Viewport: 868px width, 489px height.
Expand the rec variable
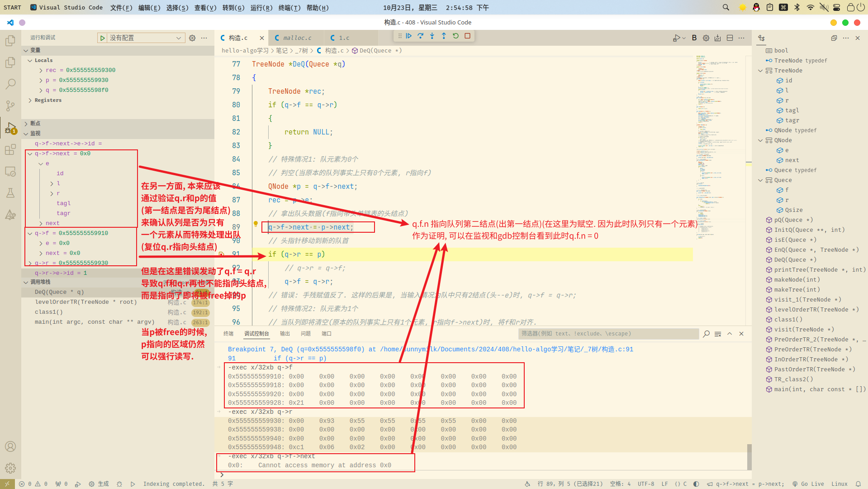(x=41, y=70)
